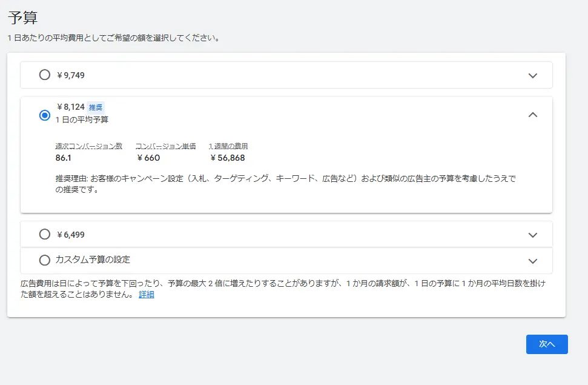Click the 次へ button
The height and width of the screenshot is (385, 588).
[546, 344]
